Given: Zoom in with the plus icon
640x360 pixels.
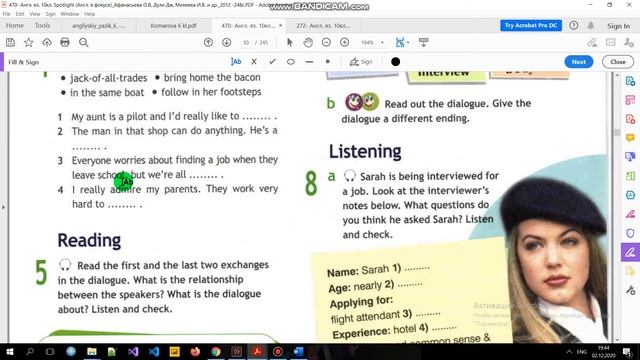Looking at the screenshot, I should click(x=344, y=42).
